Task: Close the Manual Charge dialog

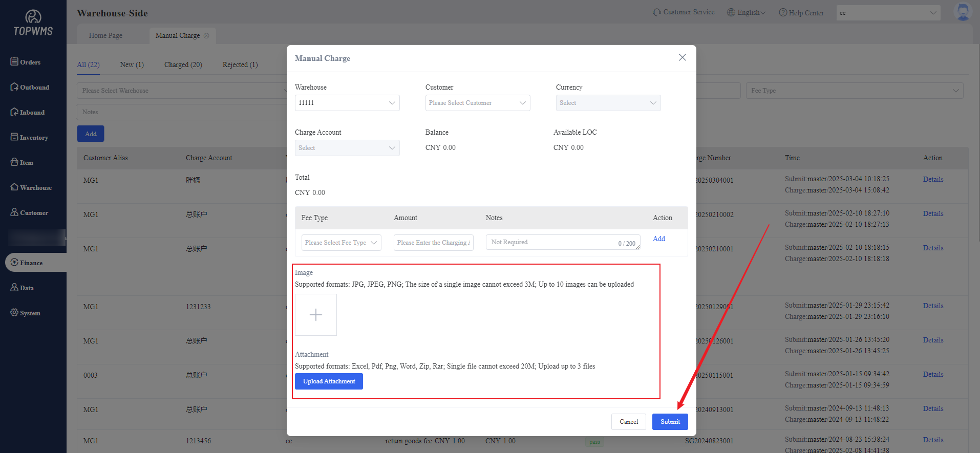Action: (x=682, y=57)
